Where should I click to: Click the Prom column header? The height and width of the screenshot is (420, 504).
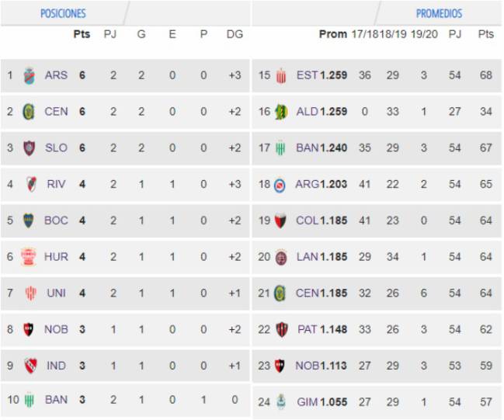point(333,34)
